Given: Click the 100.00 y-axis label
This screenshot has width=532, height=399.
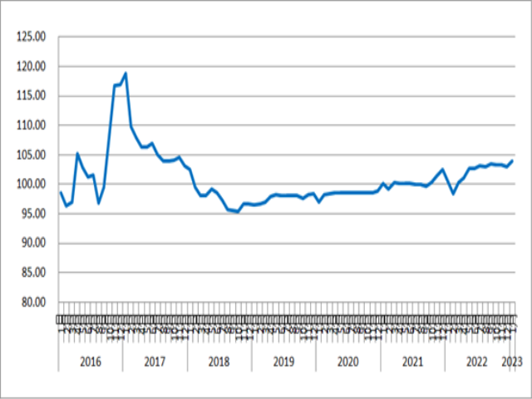Looking at the screenshot, I should click(32, 185).
